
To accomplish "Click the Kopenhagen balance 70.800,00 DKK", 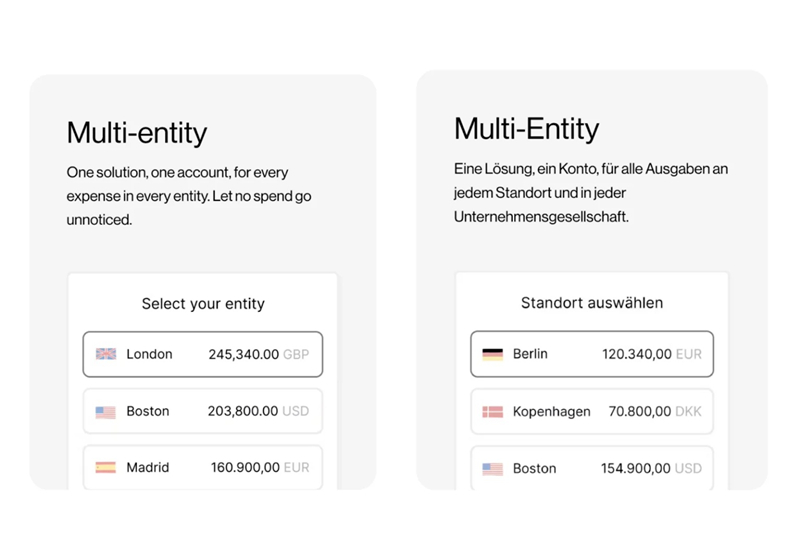I will [655, 411].
